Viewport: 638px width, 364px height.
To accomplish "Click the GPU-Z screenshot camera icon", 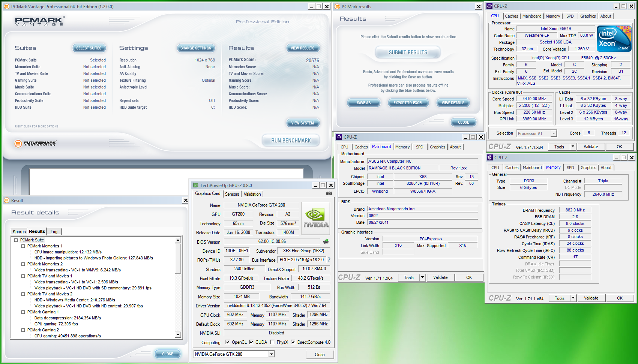I will [x=329, y=193].
